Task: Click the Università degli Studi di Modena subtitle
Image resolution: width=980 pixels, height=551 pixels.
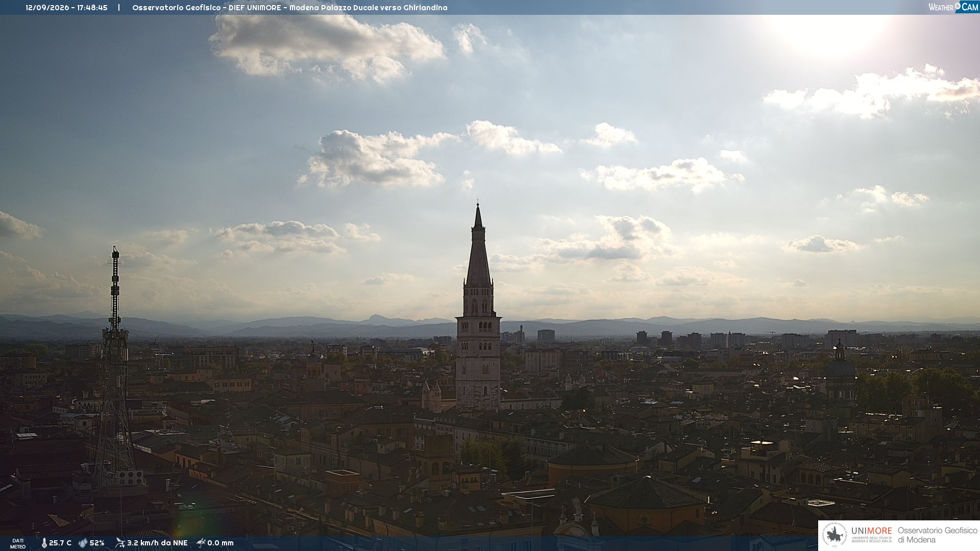Action: [871, 540]
